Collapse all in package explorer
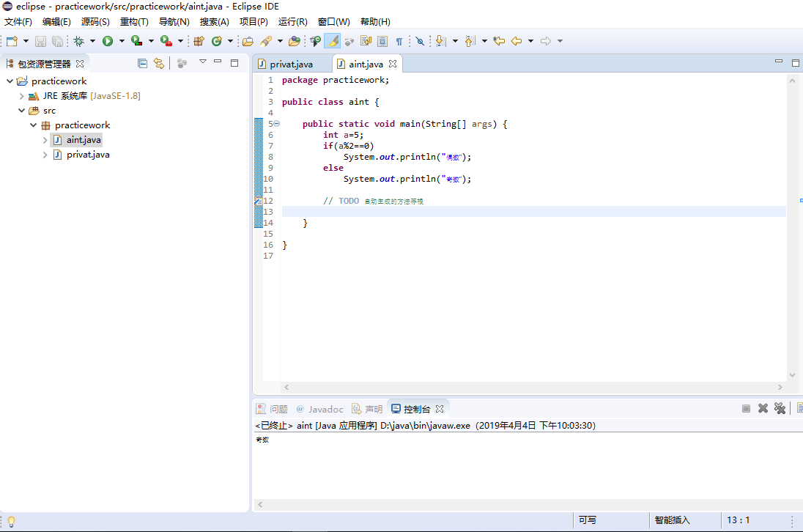Screen dimensions: 803x532 (x=143, y=64)
